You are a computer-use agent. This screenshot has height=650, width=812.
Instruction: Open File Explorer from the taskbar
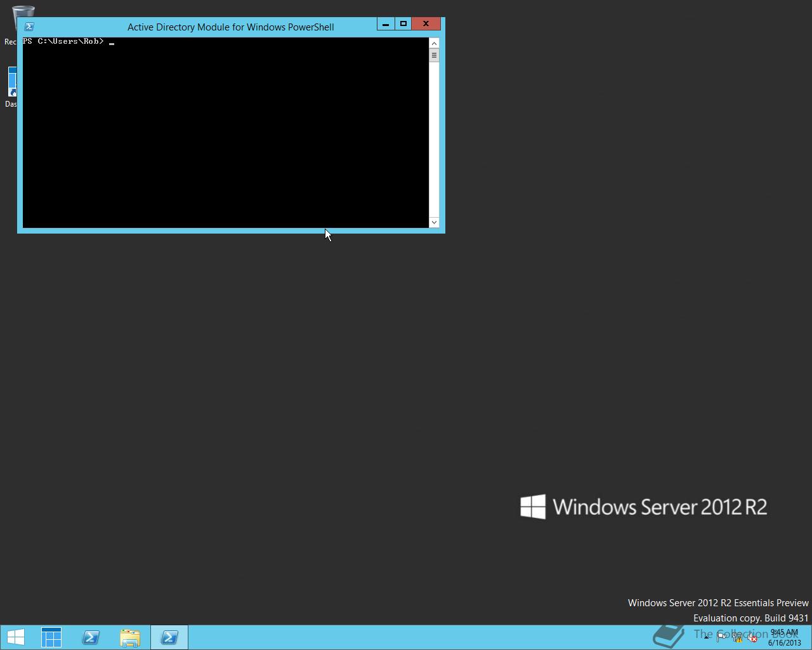coord(130,637)
